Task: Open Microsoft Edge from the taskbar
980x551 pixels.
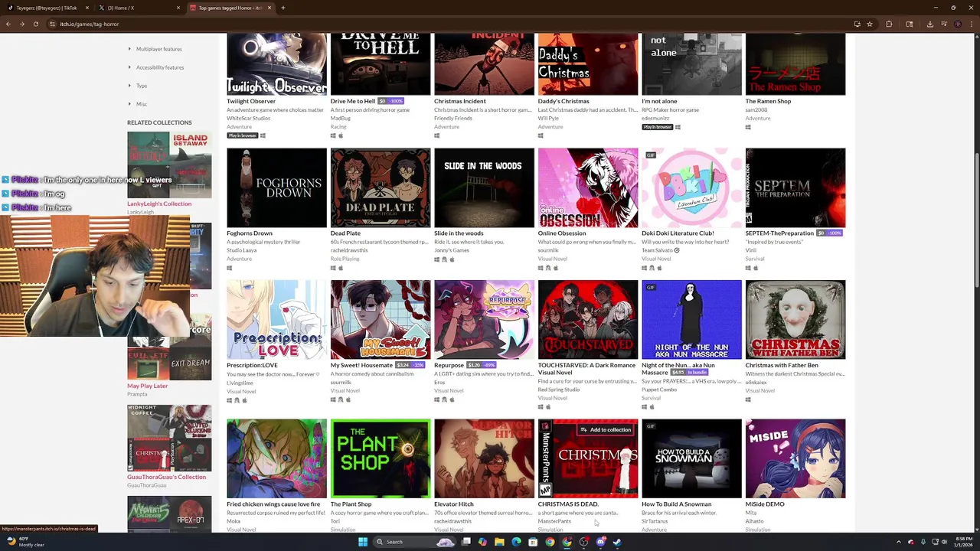Action: tap(516, 542)
